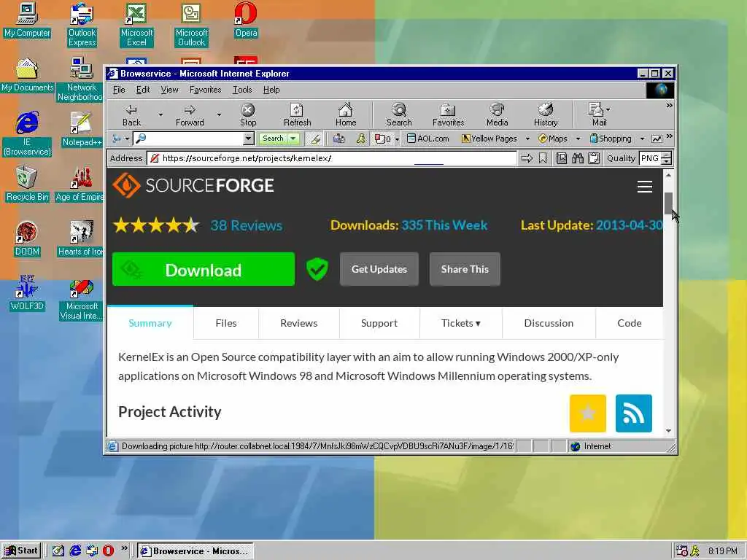Click the highlighter icon in AOL toolbar
747x560 pixels.
click(x=315, y=139)
